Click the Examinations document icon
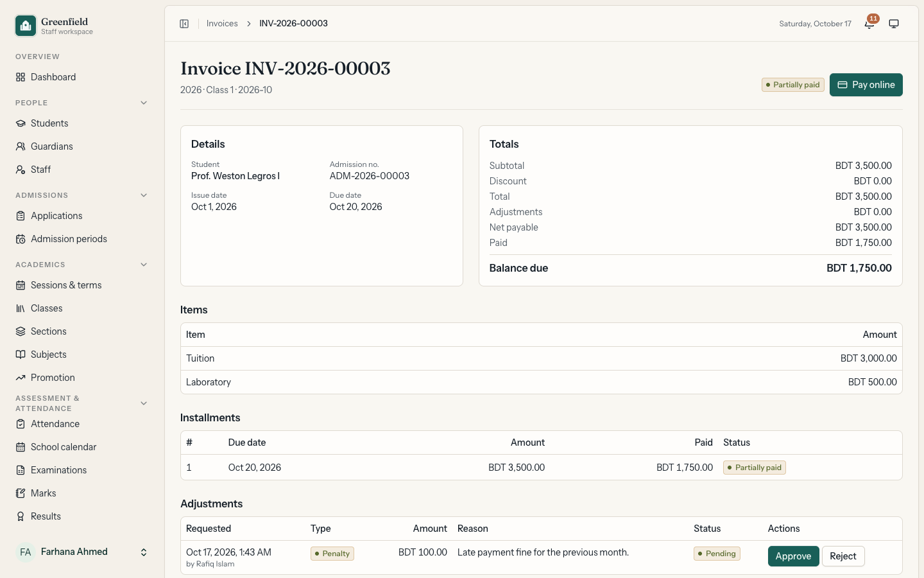The width and height of the screenshot is (924, 578). [21, 470]
